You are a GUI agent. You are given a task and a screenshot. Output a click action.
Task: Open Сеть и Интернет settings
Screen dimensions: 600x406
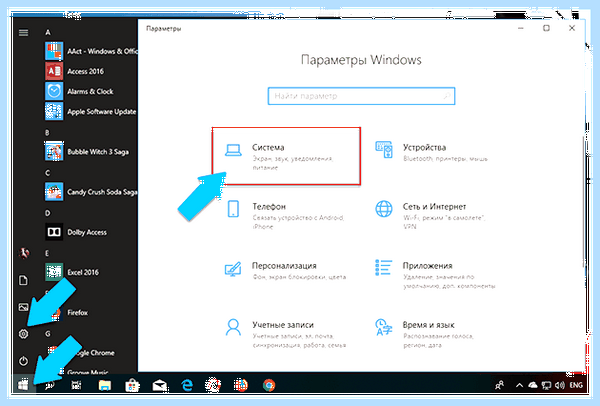click(x=432, y=215)
